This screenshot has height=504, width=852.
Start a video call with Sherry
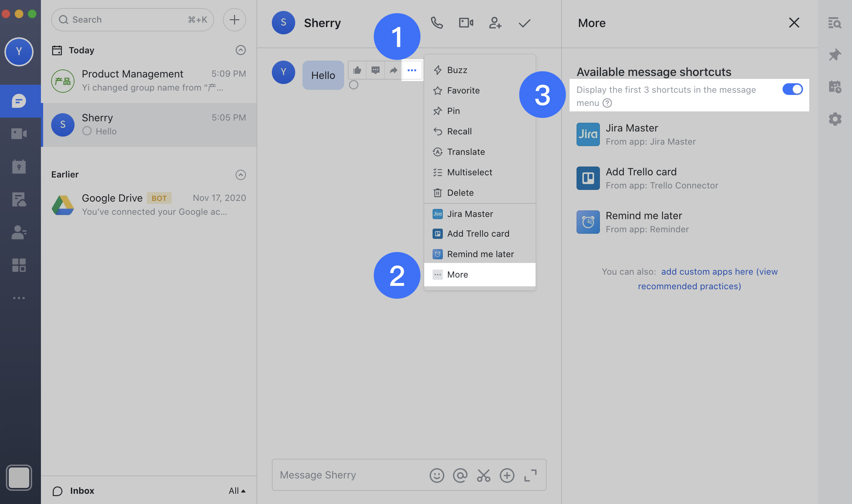tap(466, 23)
